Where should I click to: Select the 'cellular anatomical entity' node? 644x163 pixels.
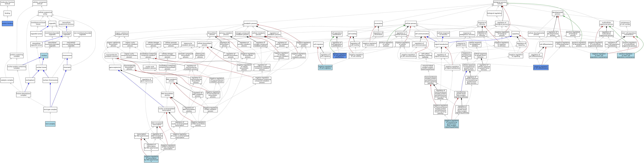[x=45, y=13]
